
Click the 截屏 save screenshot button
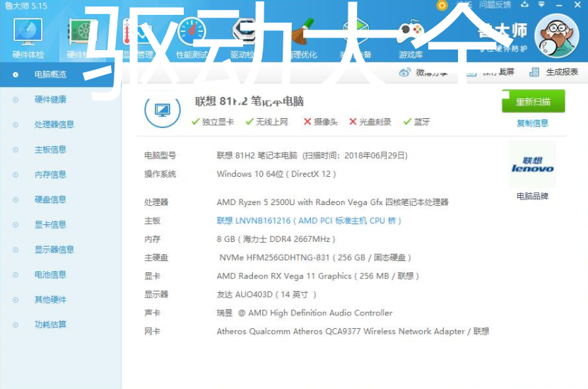pos(490,72)
